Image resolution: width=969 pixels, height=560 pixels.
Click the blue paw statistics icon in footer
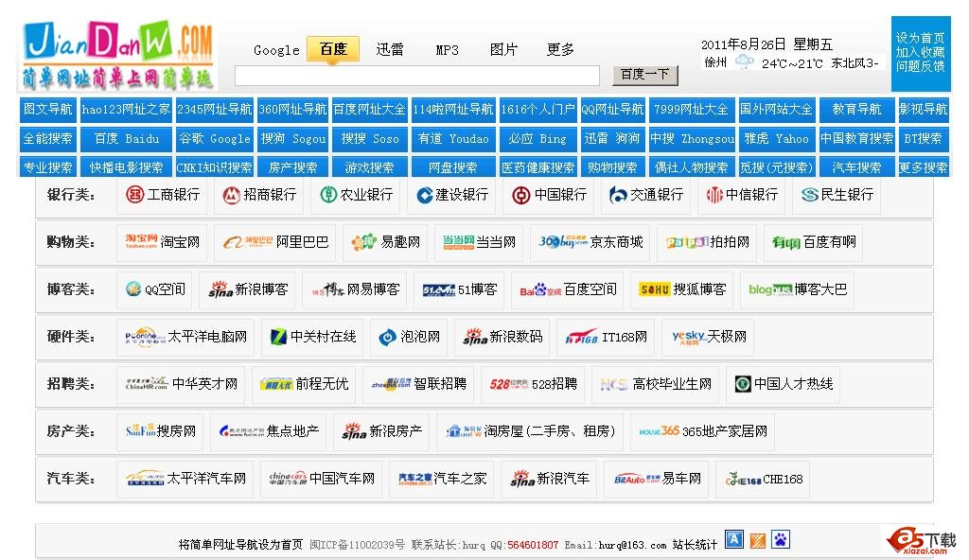pyautogui.click(x=781, y=537)
